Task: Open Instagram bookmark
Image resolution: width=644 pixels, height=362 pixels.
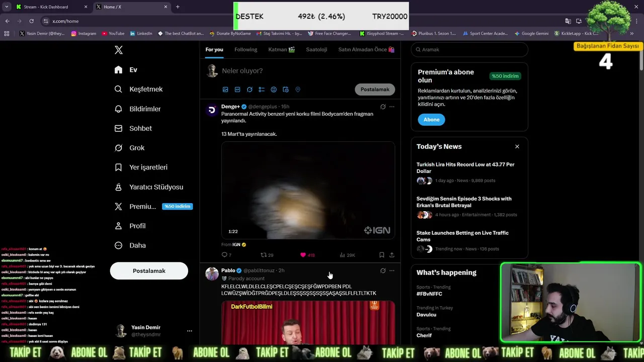Action: point(84,34)
